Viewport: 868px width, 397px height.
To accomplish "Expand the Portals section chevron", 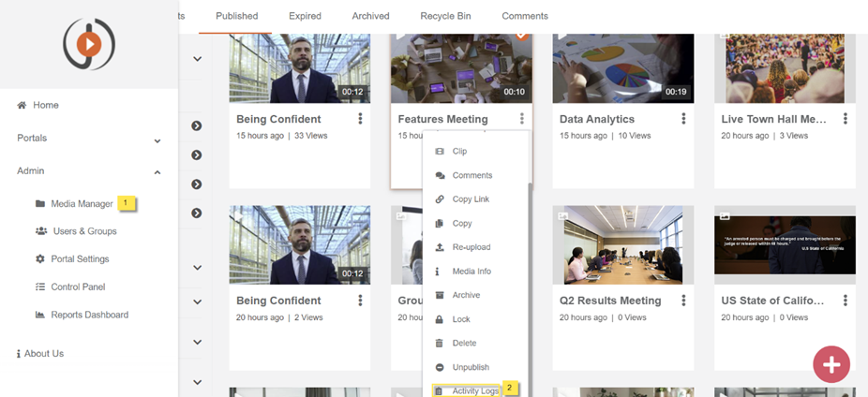I will click(157, 140).
